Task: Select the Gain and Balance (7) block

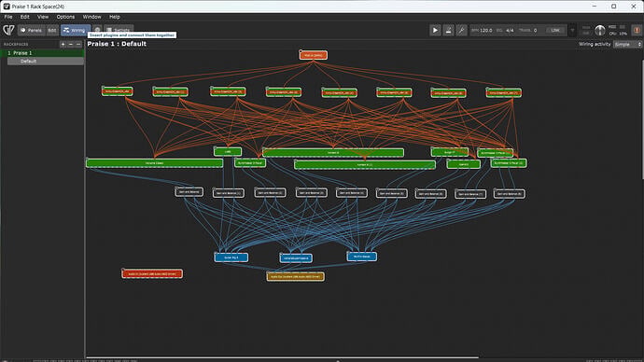Action: [470, 194]
